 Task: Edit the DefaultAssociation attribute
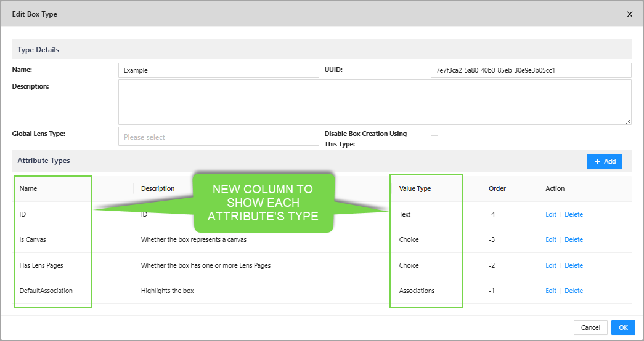pos(550,291)
